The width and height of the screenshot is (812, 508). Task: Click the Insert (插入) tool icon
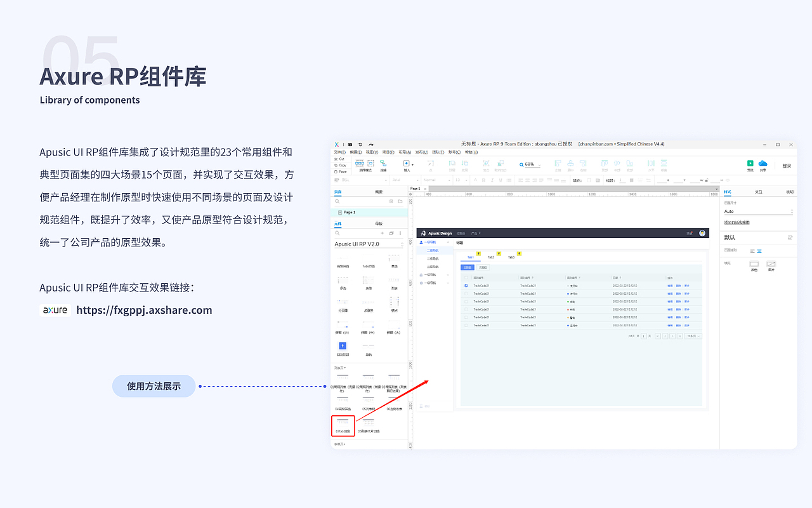406,163
